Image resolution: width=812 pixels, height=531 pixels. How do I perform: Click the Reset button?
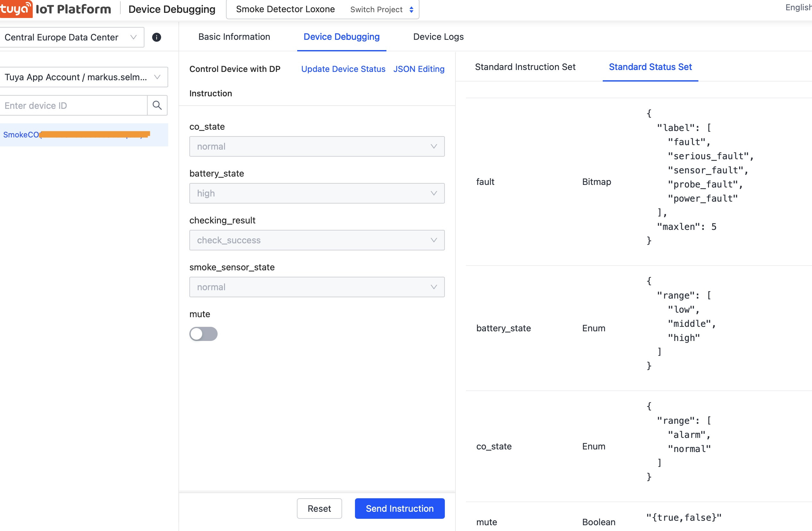click(319, 508)
